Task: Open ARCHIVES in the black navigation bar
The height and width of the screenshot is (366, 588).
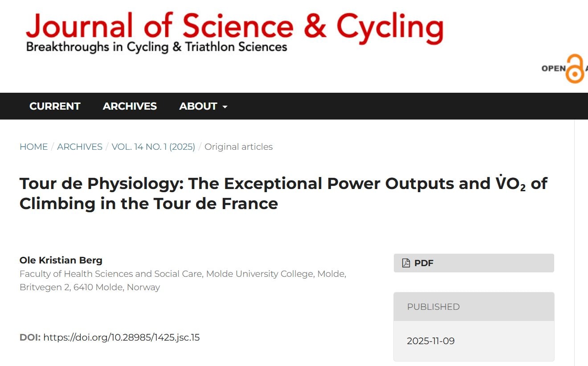Action: 130,107
